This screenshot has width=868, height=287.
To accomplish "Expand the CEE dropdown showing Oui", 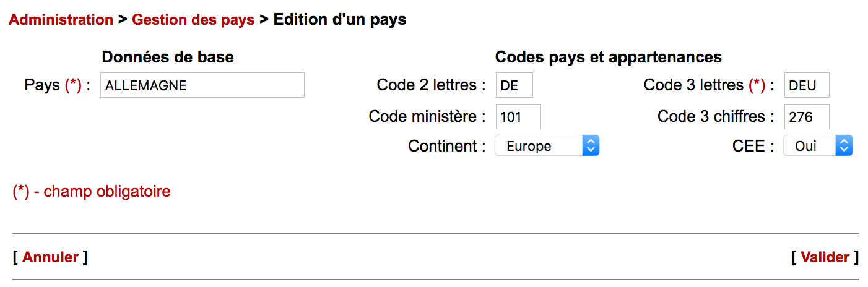I will tap(818, 146).
